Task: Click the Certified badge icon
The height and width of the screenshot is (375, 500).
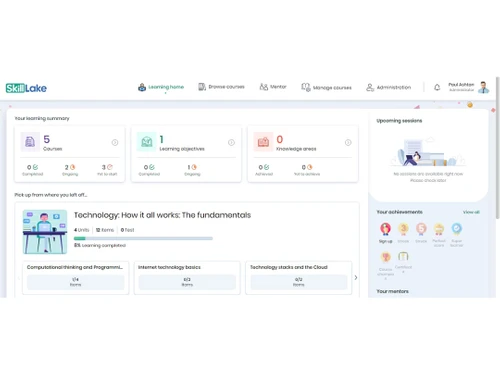Action: coord(403,256)
